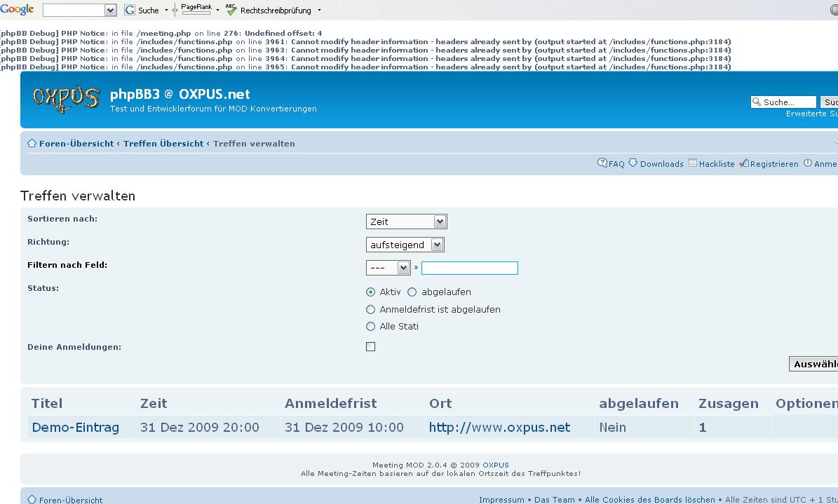Click the Downloads arrow icon
This screenshot has height=504, width=838.
pos(633,163)
